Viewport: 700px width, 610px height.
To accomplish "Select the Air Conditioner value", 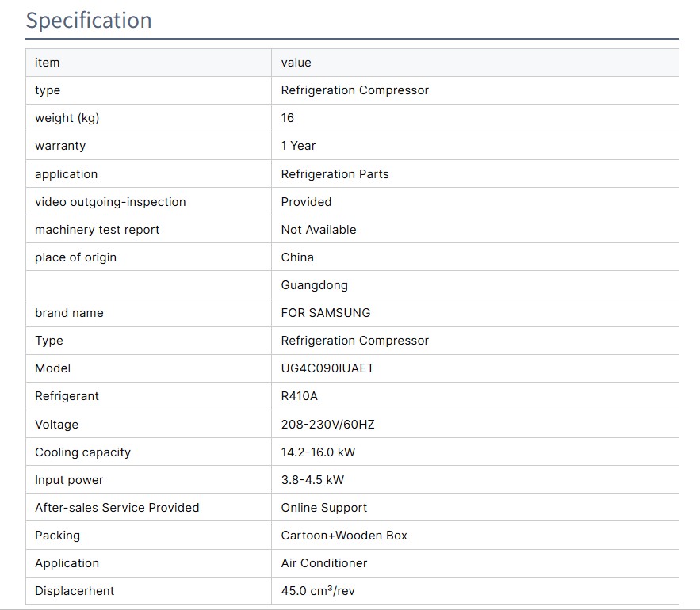I will pyautogui.click(x=323, y=563).
